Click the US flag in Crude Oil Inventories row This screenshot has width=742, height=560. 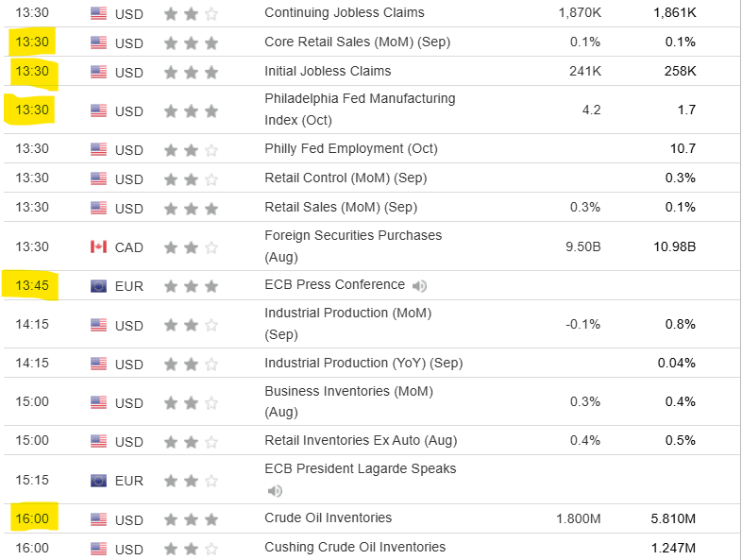[98, 519]
